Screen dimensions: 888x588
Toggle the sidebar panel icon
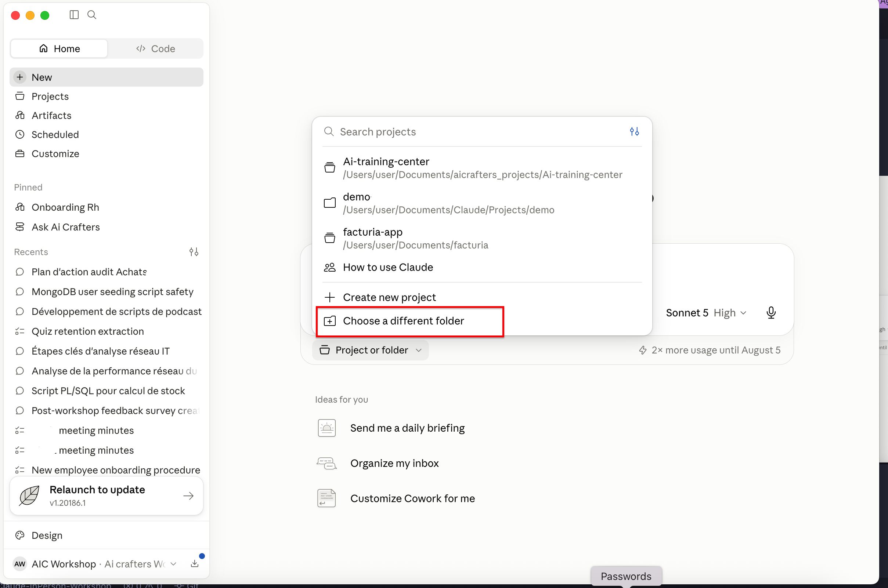pos(74,15)
